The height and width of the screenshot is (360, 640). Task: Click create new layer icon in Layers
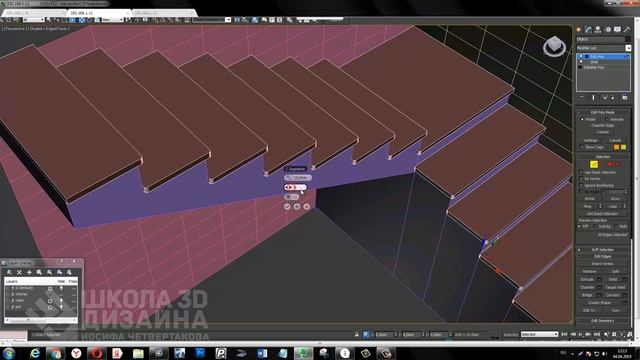tap(9, 272)
